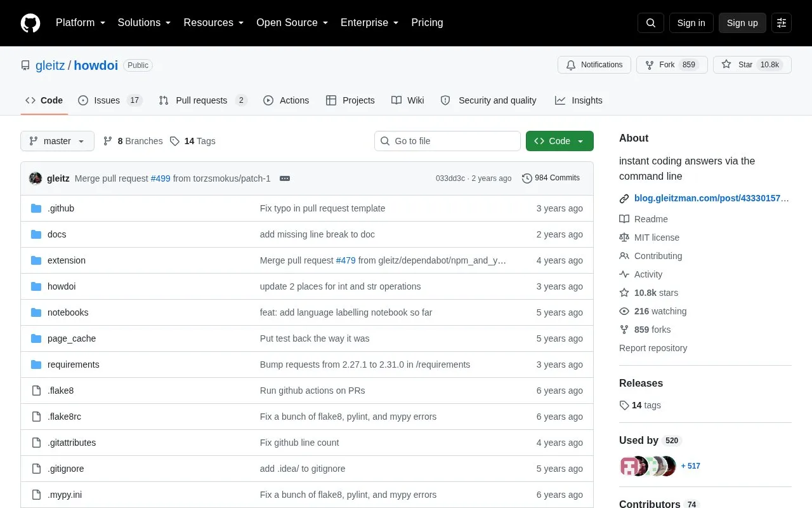Open the search magnifier button
Viewport: 812px width, 508px height.
click(651, 23)
